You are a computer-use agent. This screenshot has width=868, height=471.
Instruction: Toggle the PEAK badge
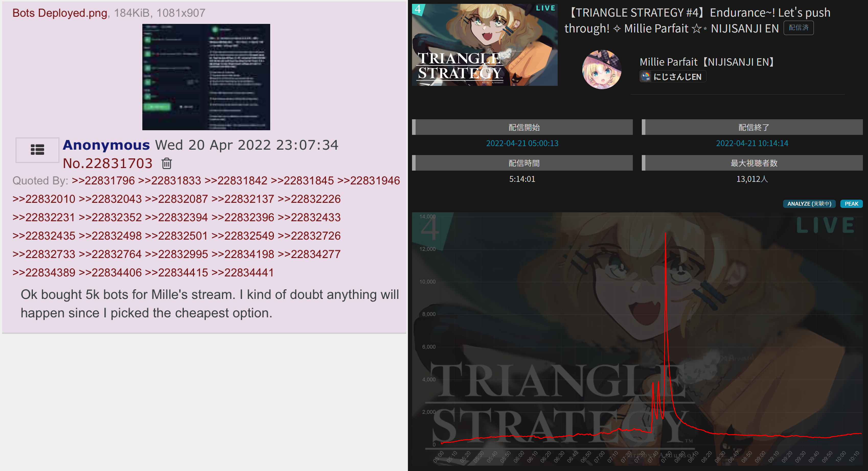851,204
